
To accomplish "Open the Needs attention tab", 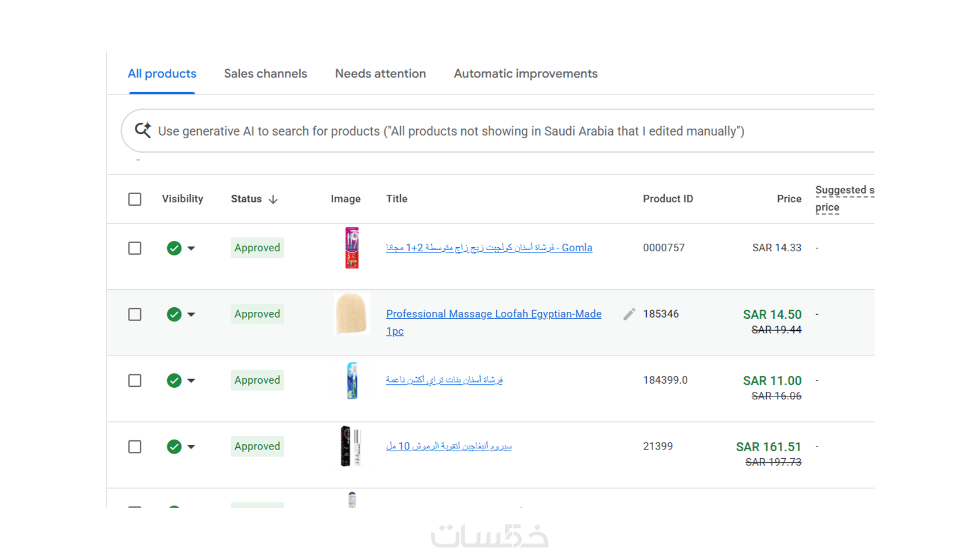I will click(380, 74).
